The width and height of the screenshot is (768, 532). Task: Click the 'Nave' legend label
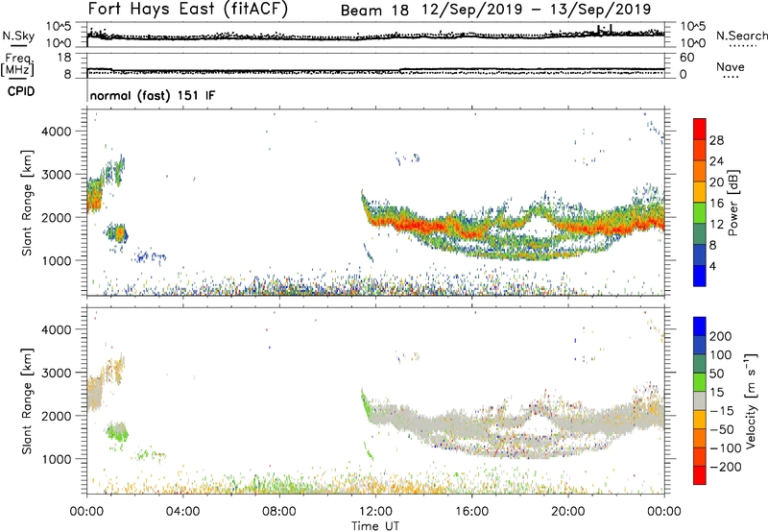click(x=731, y=67)
